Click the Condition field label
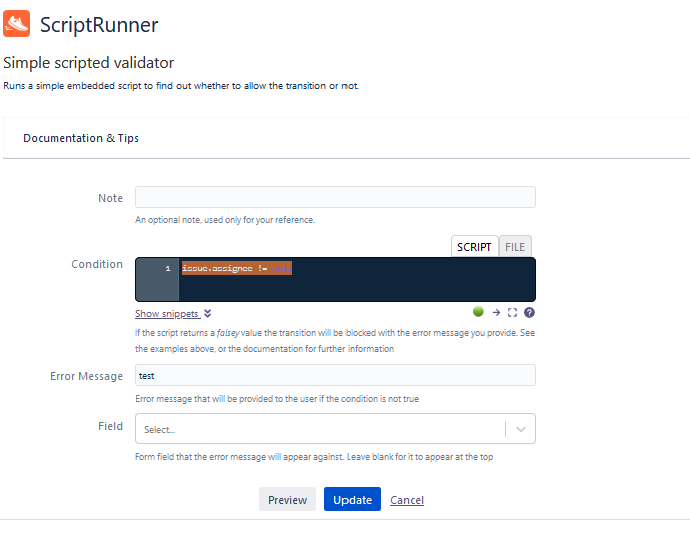Viewport: 690px width, 540px height. (x=97, y=264)
